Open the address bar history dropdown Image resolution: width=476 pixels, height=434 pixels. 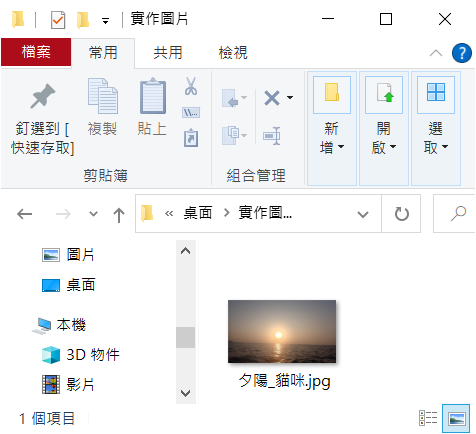363,214
